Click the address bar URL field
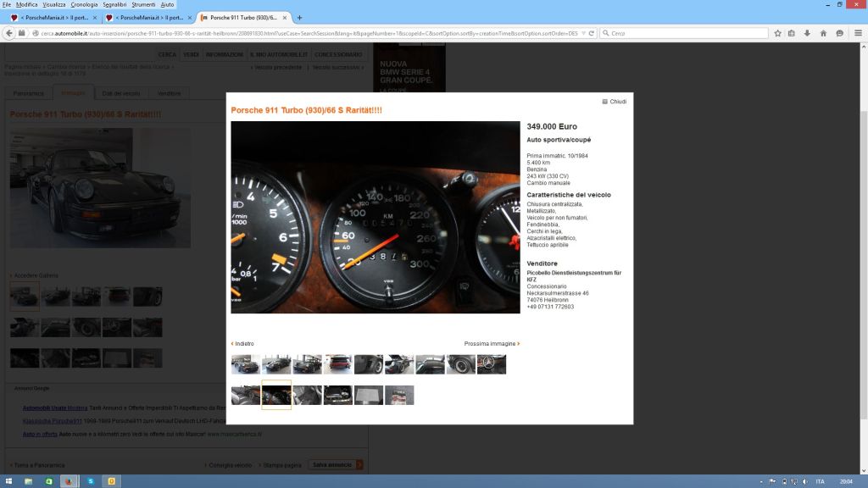This screenshot has height=488, width=868. pyautogui.click(x=309, y=33)
